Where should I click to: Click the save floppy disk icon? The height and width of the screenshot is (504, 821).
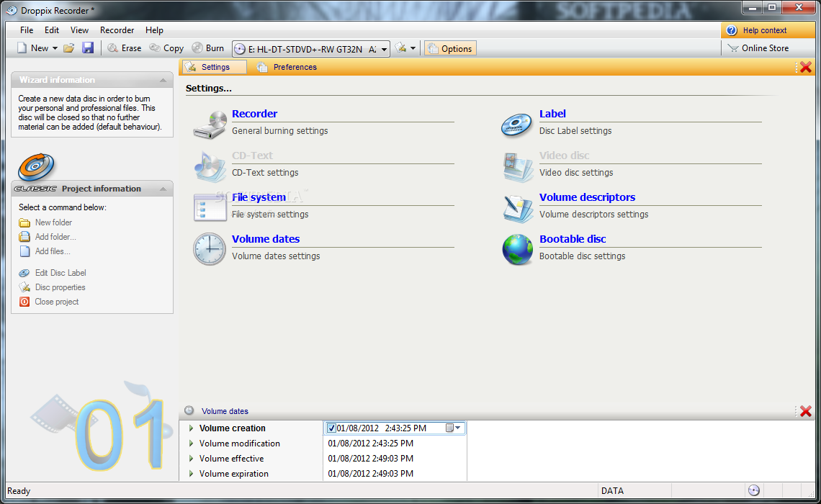pos(88,48)
